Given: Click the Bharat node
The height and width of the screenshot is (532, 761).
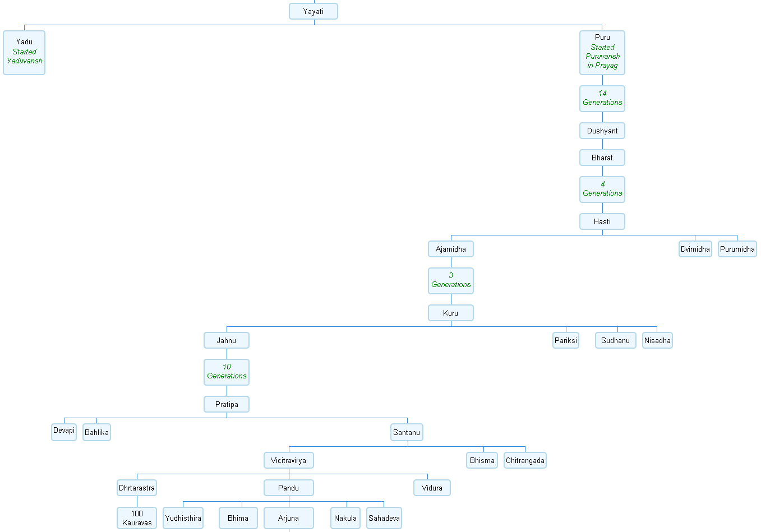Looking at the screenshot, I should tap(602, 158).
